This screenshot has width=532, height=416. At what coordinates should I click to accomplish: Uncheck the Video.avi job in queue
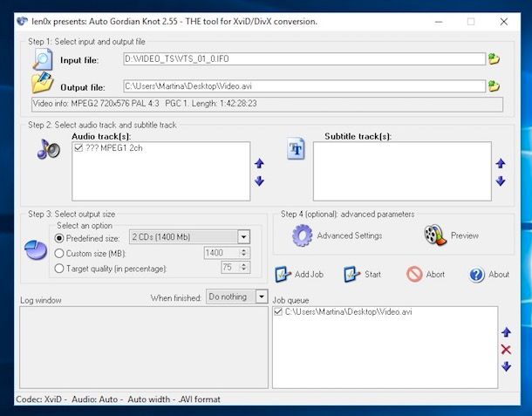(x=278, y=311)
